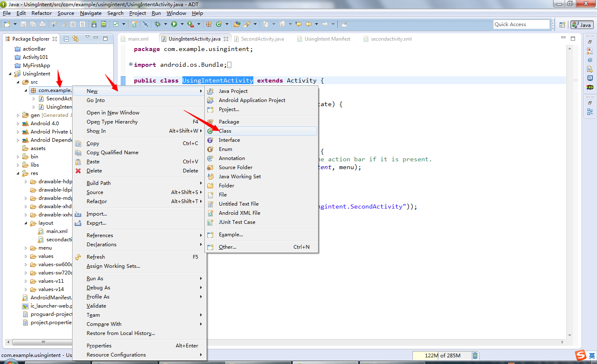Screen dimensions: 597x364
Task: Click Build Path in the context menu
Action: (x=139, y=183)
